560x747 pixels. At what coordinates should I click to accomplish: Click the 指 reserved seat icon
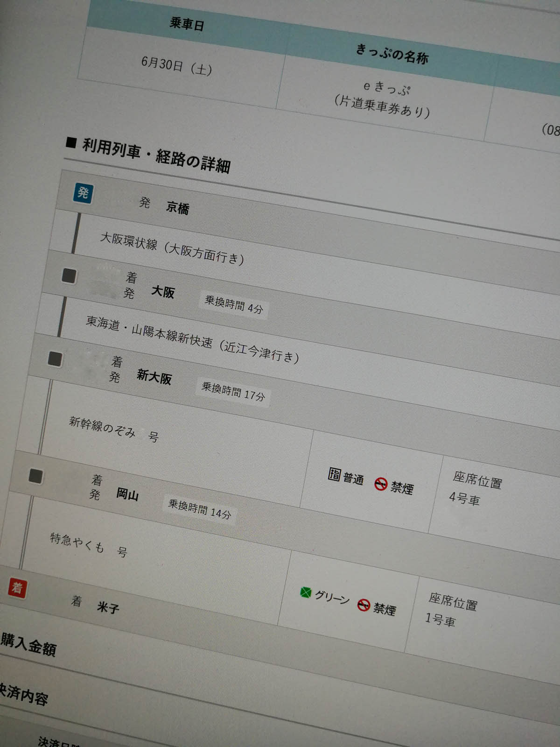click(x=334, y=474)
